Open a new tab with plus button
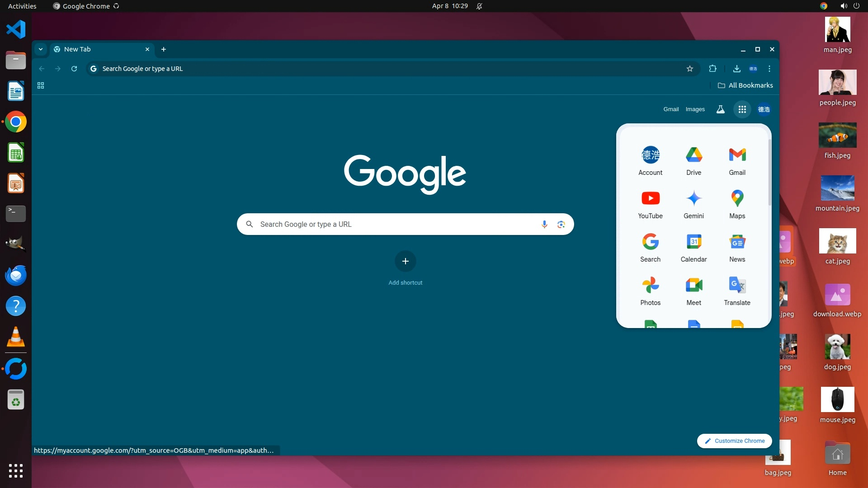The height and width of the screenshot is (488, 868). (x=164, y=49)
